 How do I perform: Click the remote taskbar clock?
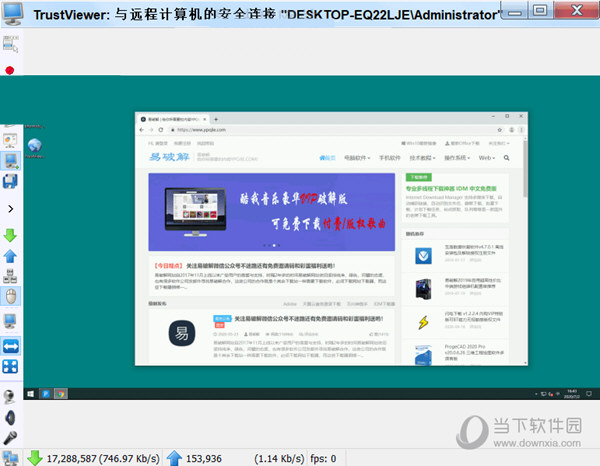point(572,394)
